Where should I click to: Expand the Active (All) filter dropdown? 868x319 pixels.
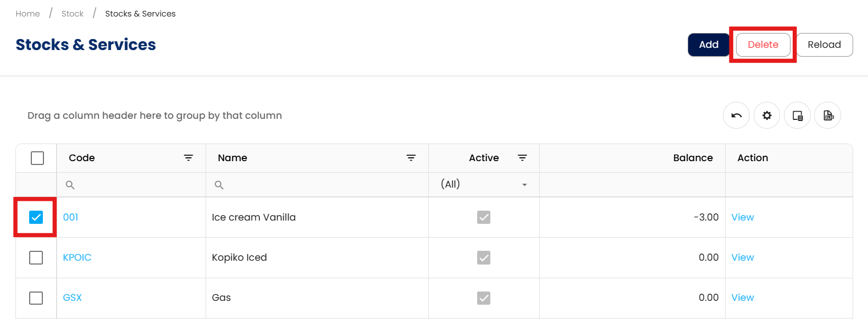pyautogui.click(x=524, y=185)
